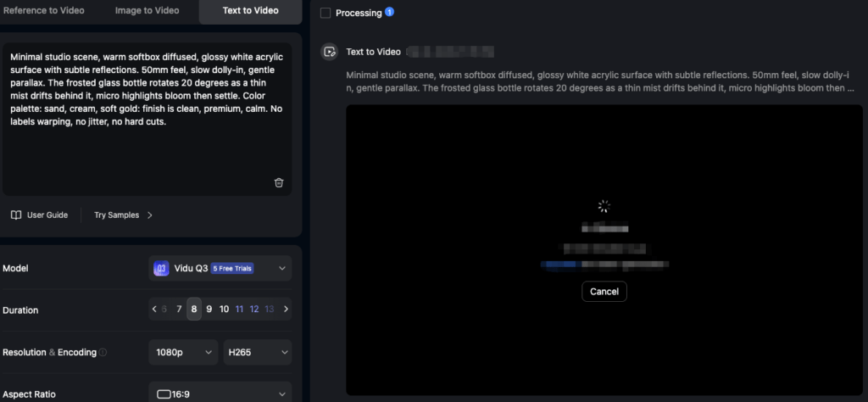The width and height of the screenshot is (868, 402).
Task: Open the 16:9 aspect ratio dropdown
Action: 220,394
